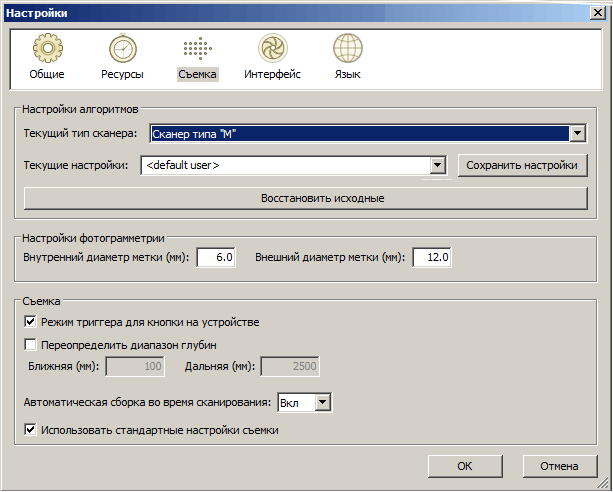Expand the Текущий тип сканера dropdown arrow
This screenshot has height=492, width=613.
pos(577,134)
